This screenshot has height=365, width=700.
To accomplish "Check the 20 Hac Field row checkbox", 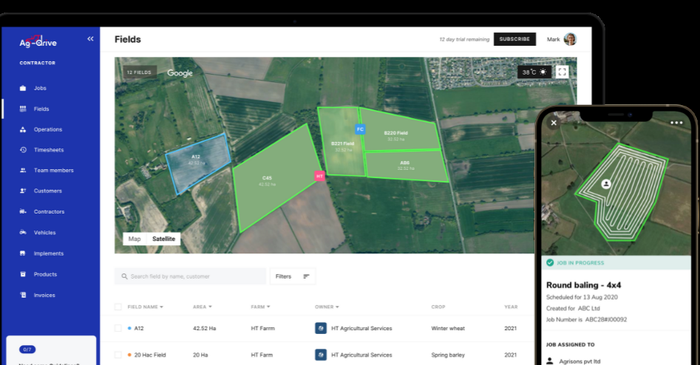I will click(x=118, y=355).
